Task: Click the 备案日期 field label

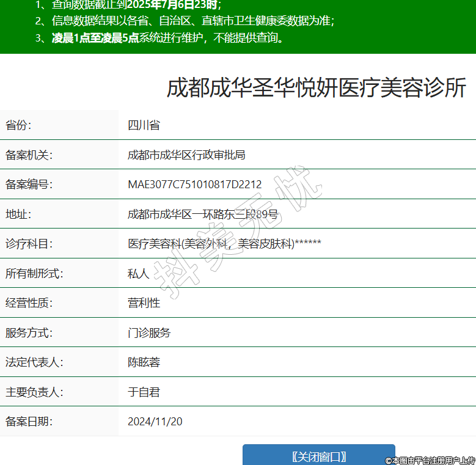Action: pyautogui.click(x=29, y=422)
